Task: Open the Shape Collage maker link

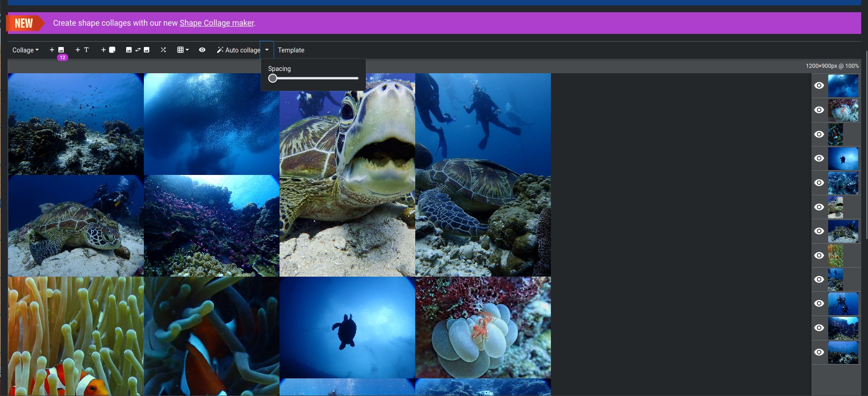Action: pos(217,23)
